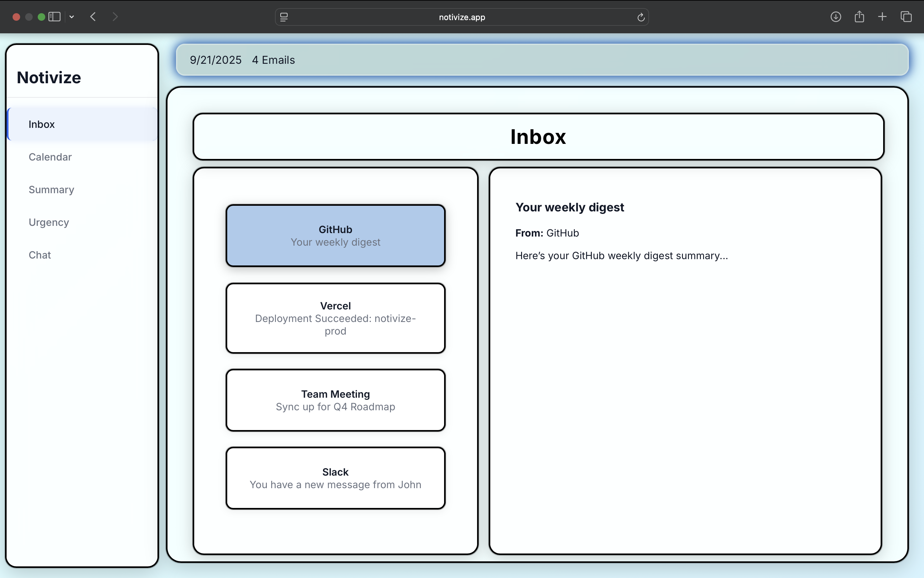The width and height of the screenshot is (924, 578).
Task: Toggle the Safari sidebar icon
Action: [x=54, y=17]
